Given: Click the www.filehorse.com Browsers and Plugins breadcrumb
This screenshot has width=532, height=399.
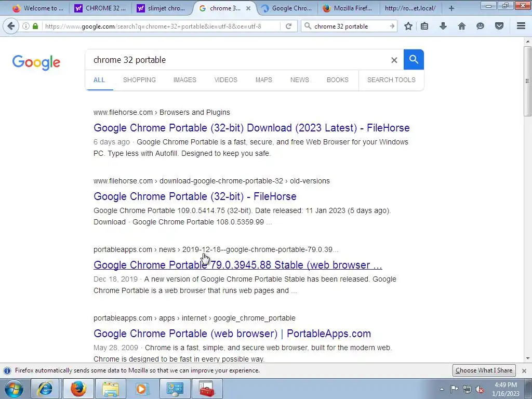Looking at the screenshot, I should point(162,112).
